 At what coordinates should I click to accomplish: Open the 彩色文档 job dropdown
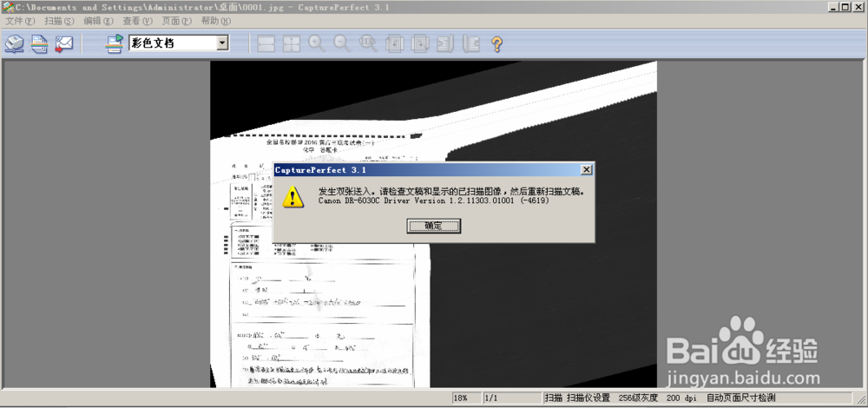coord(222,43)
